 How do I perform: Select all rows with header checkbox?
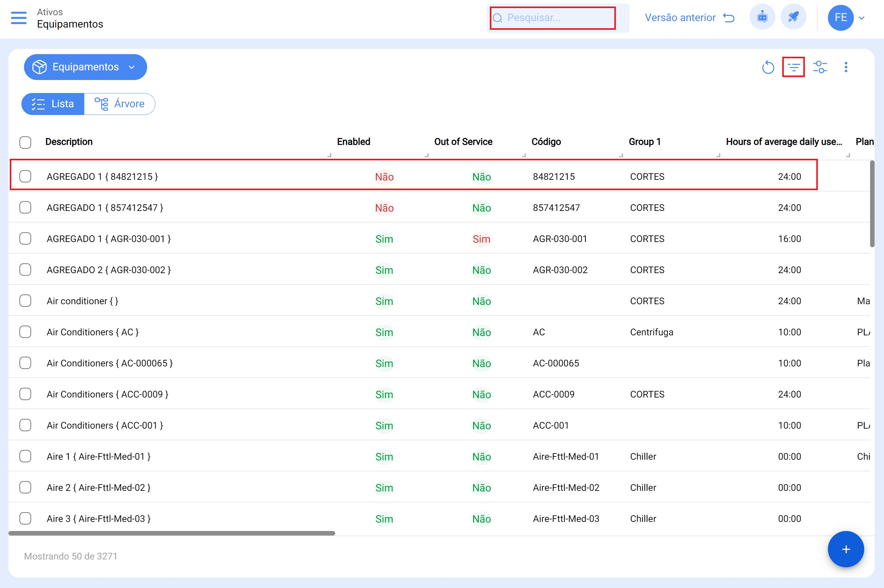(x=25, y=142)
